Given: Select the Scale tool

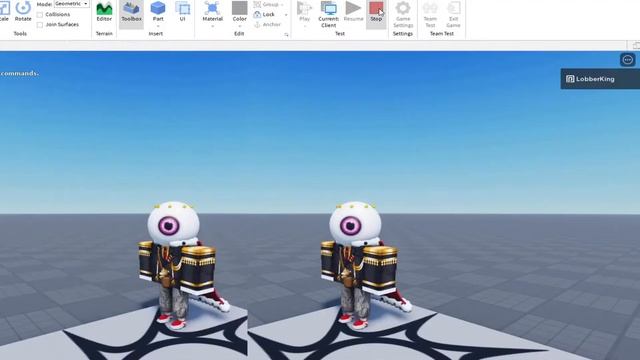Looking at the screenshot, I should tap(4, 11).
